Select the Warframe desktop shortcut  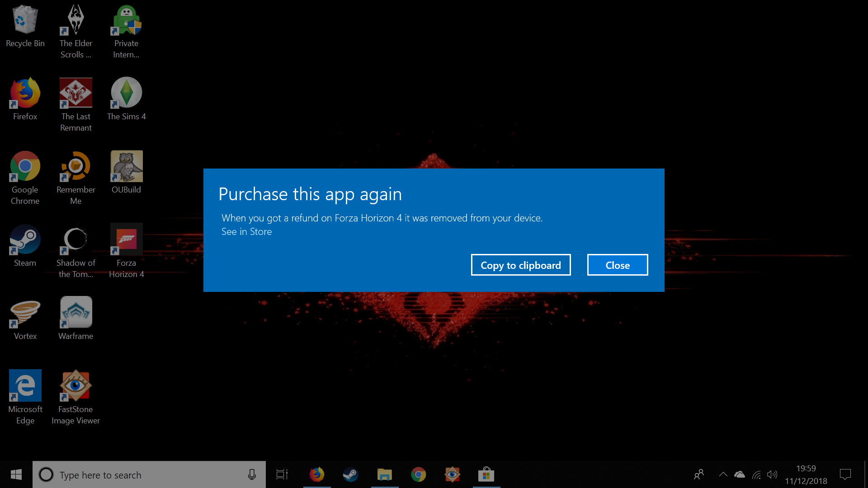point(76,319)
